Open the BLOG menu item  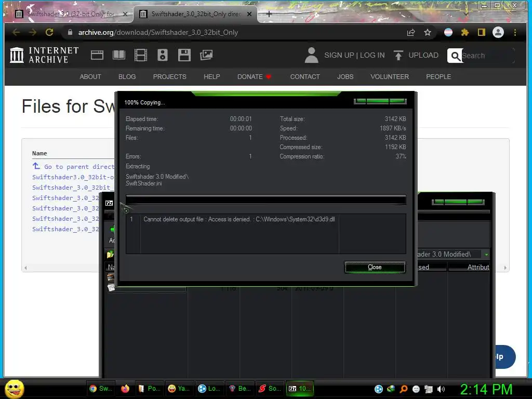tap(127, 77)
